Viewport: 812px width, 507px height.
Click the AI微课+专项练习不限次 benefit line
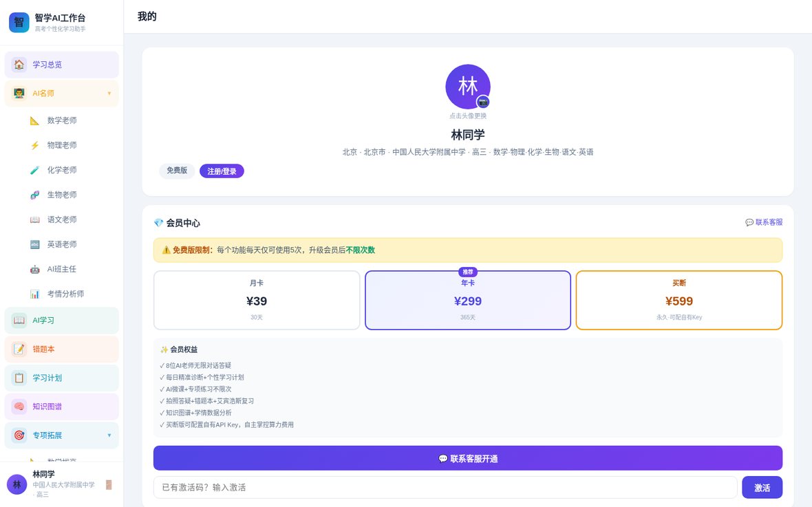point(195,389)
